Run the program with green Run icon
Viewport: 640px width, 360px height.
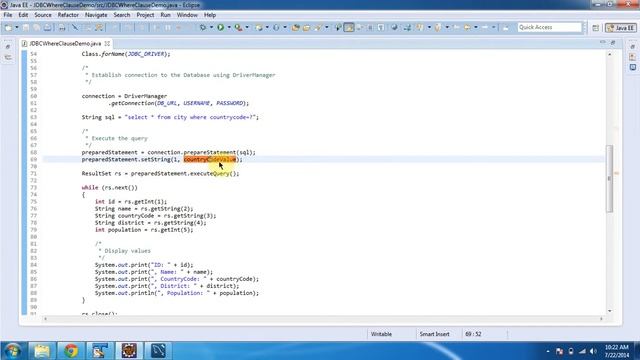[220, 28]
